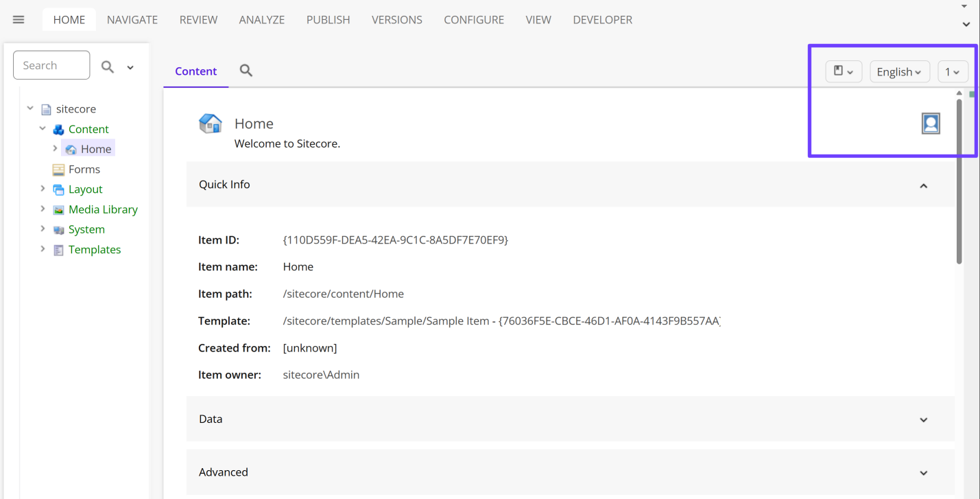Select the Templates tree item
The width and height of the screenshot is (980, 499).
(x=95, y=250)
